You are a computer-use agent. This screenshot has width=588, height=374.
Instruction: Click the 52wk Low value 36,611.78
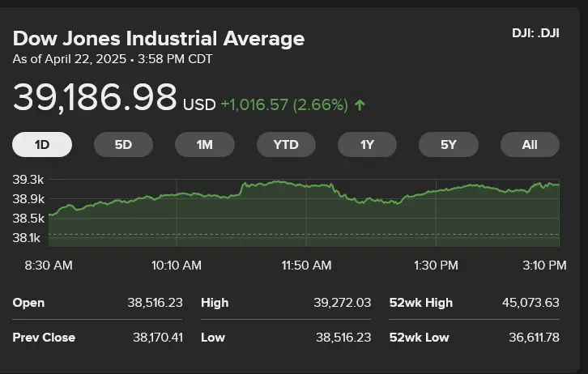[x=530, y=337]
